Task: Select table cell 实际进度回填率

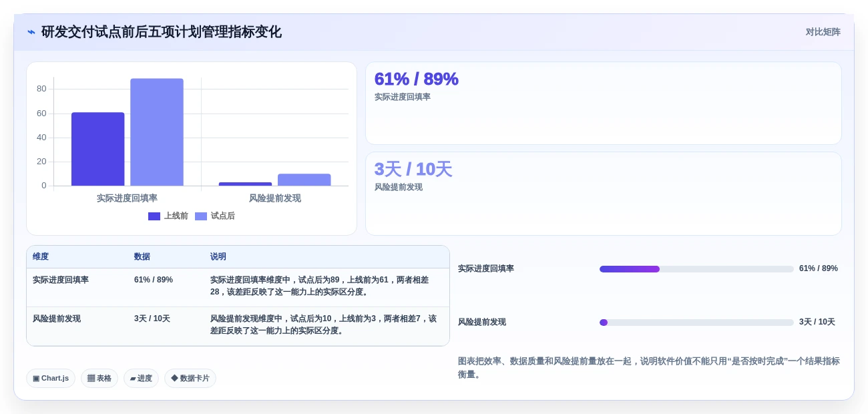Action: click(61, 280)
